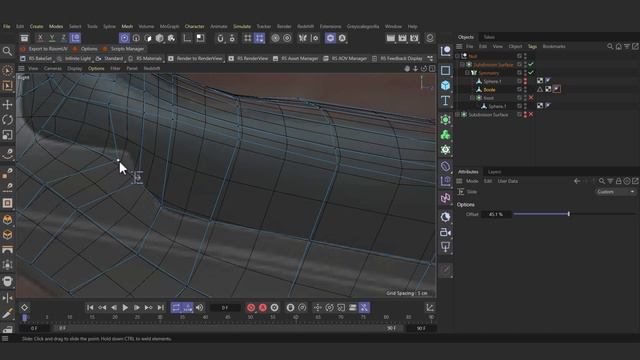This screenshot has width=640, height=360.
Task: Open the Mesh menu
Action: [x=127, y=26]
